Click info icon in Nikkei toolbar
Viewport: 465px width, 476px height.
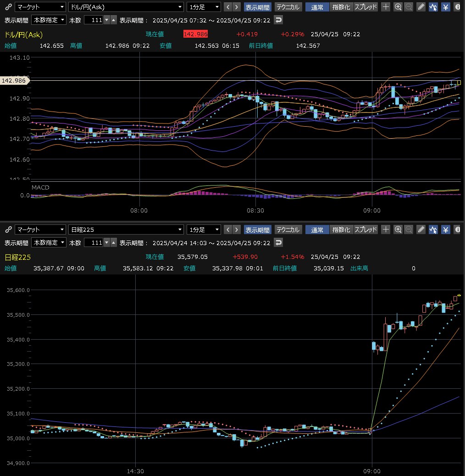(x=457, y=230)
